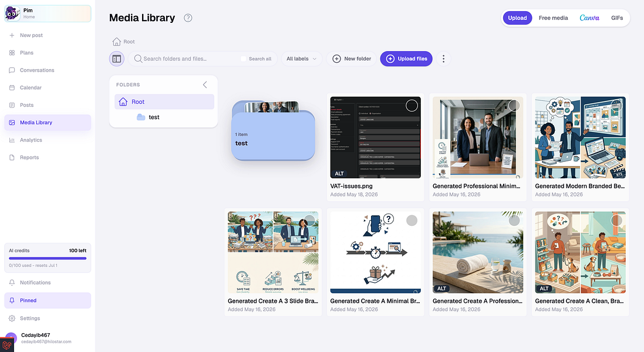Click the Conversations chat icon
Screen dimensions: 644x352
[12, 70]
